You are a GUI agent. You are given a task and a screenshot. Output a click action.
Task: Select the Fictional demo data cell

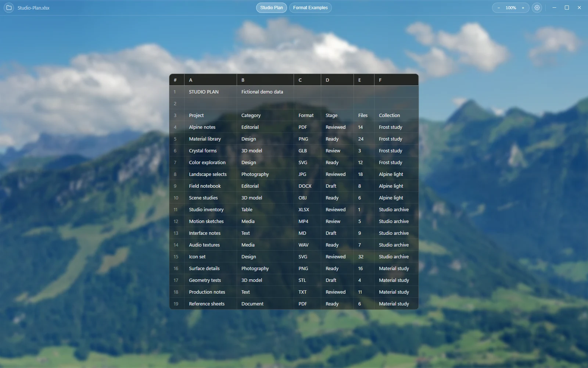point(265,92)
